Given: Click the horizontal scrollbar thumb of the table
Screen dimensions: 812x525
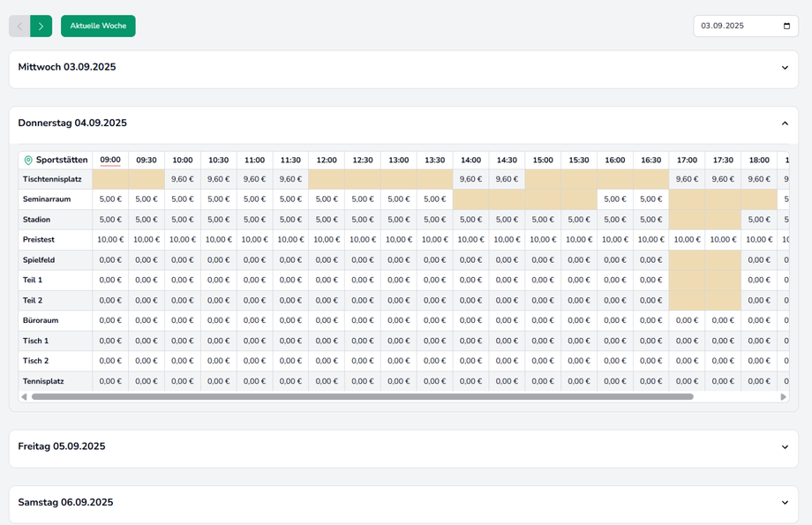Looking at the screenshot, I should coord(362,397).
